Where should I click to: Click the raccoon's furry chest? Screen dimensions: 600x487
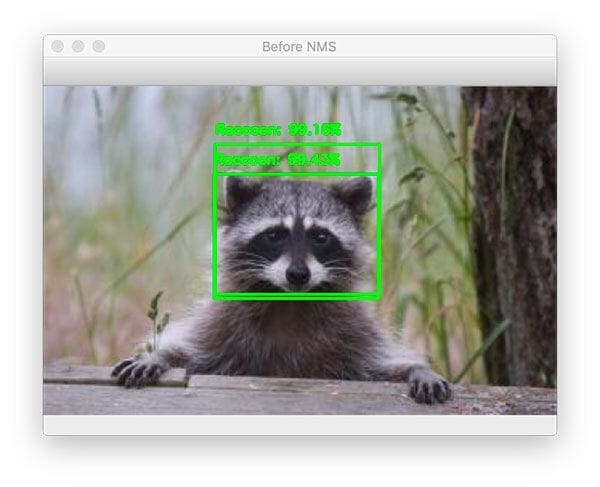(290, 335)
